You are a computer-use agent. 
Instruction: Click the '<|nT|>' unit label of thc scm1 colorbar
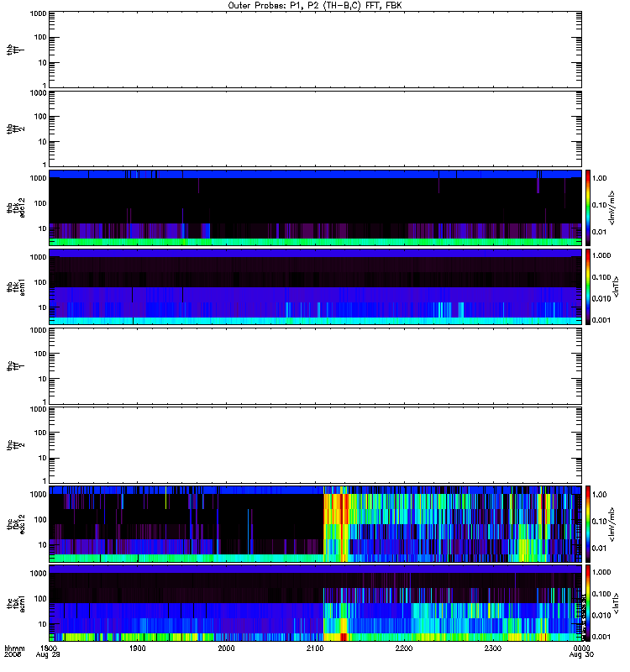[x=617, y=603]
